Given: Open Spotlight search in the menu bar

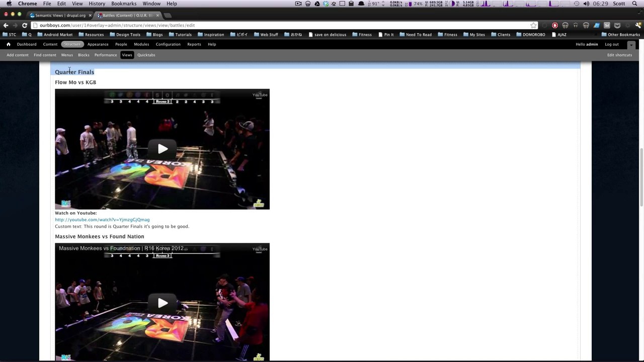Looking at the screenshot, I should [x=635, y=4].
